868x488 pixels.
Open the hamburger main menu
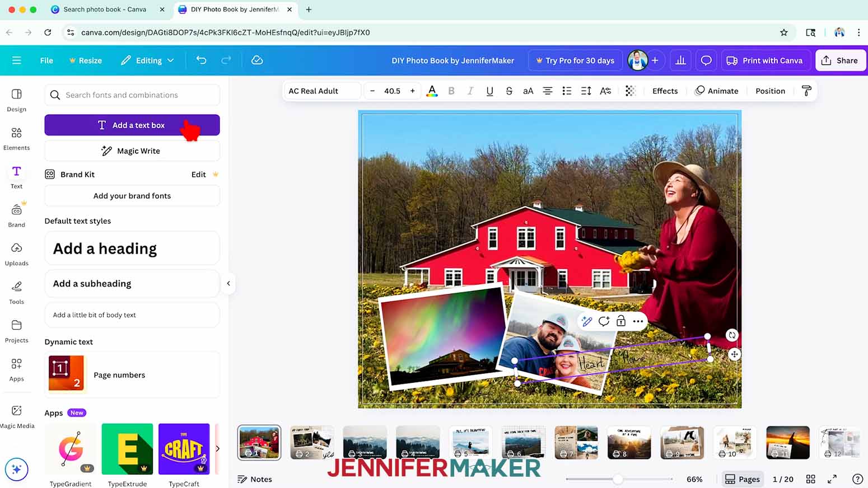(16, 60)
